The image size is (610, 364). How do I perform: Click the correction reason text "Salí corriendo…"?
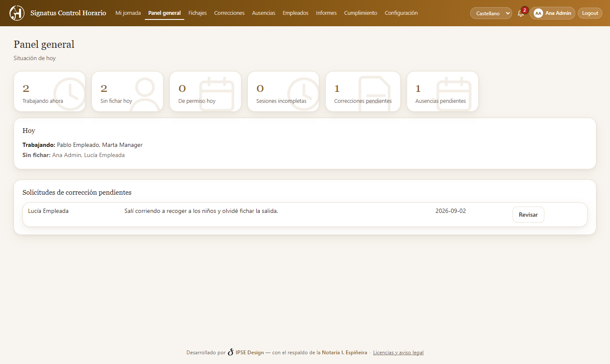[x=201, y=211]
